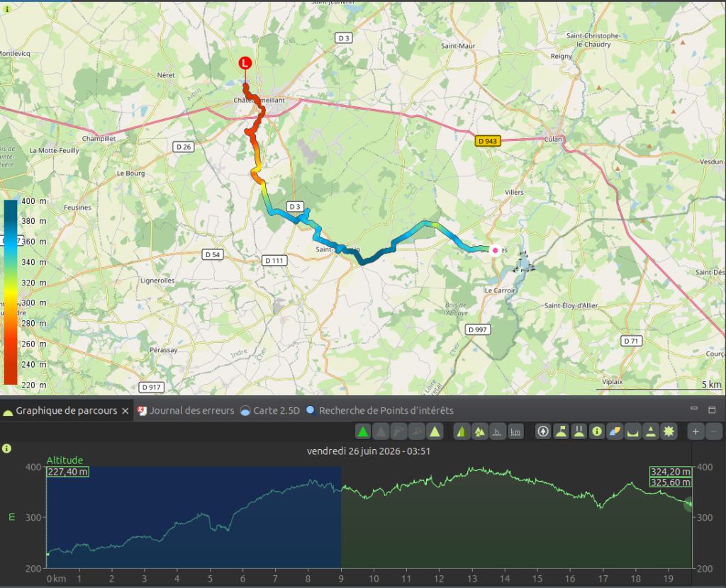This screenshot has height=588, width=726.
Task: Click the pink dot tour endpoint on map
Action: 495,250
